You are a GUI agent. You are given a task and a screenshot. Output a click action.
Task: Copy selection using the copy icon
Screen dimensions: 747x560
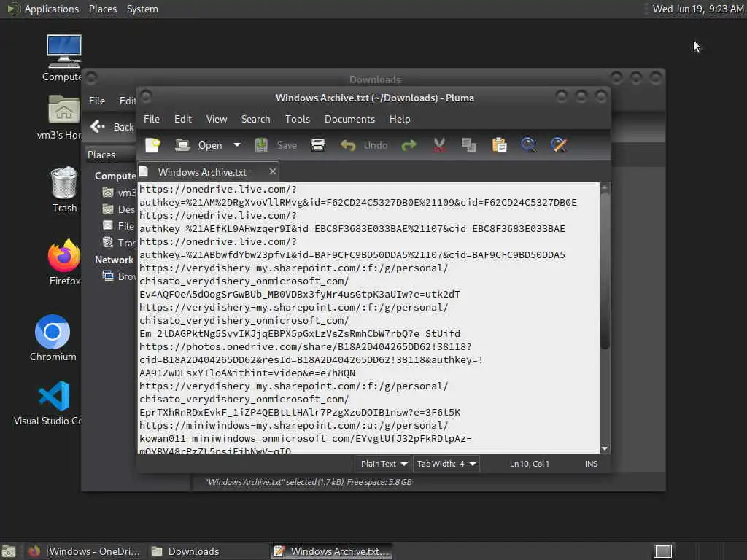click(x=469, y=145)
